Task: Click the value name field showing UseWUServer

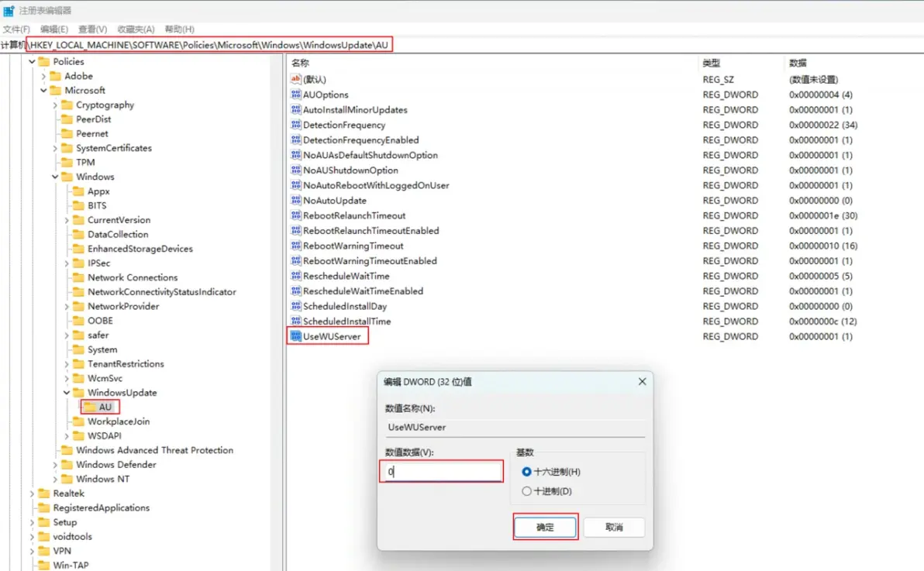Action: pos(515,427)
